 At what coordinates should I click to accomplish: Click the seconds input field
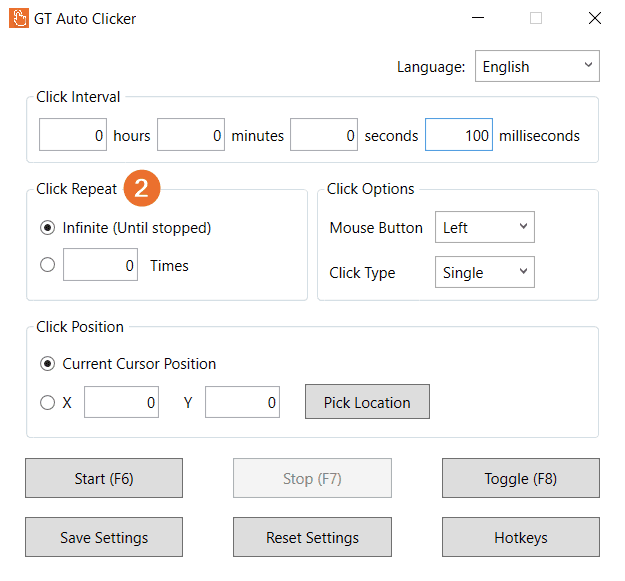coord(324,135)
